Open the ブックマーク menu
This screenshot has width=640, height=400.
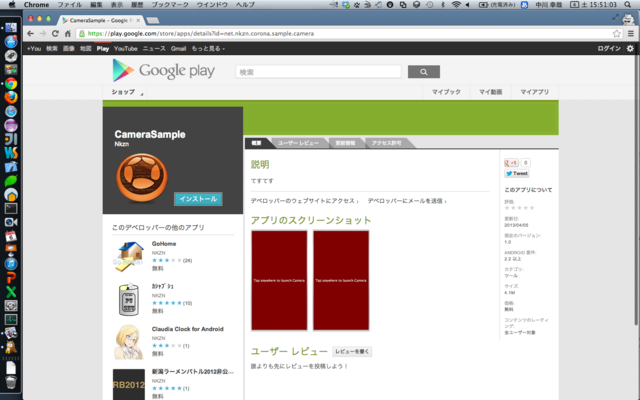[x=170, y=4]
